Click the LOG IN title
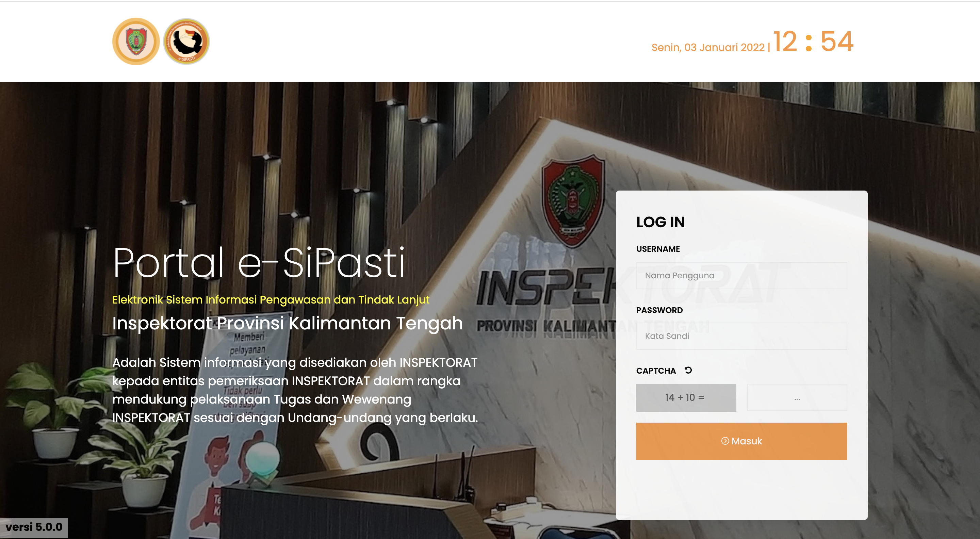The width and height of the screenshot is (980, 539). point(660,222)
